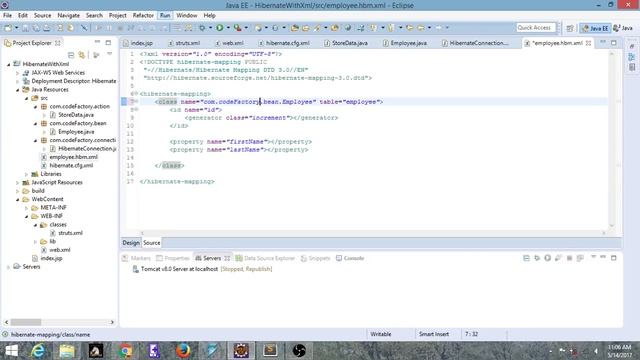The image size is (640, 360).
Task: Collapse the WebContent folder
Action: click(x=17, y=199)
